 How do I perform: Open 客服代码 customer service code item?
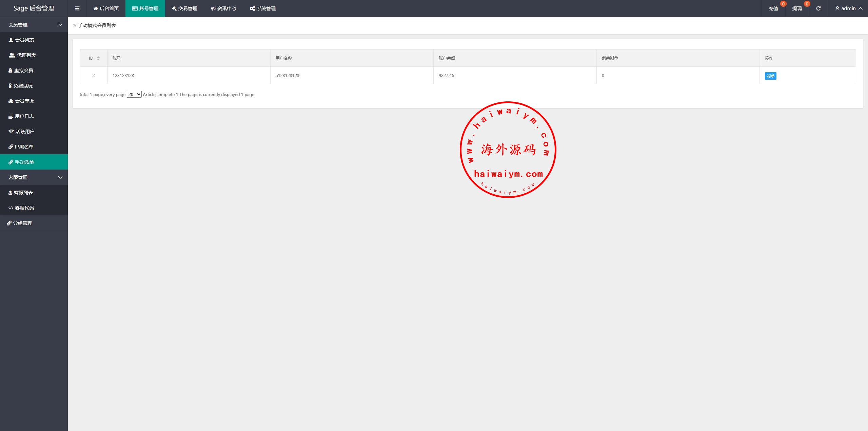pos(24,208)
